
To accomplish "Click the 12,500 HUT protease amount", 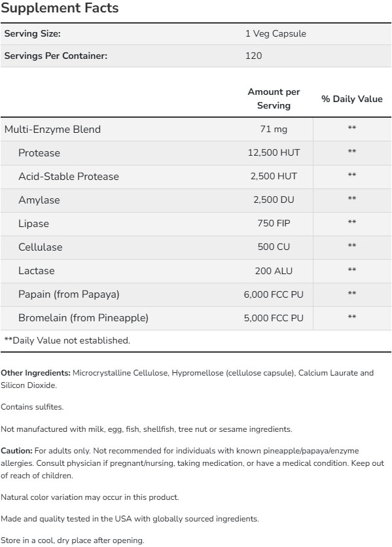I will (x=274, y=152).
